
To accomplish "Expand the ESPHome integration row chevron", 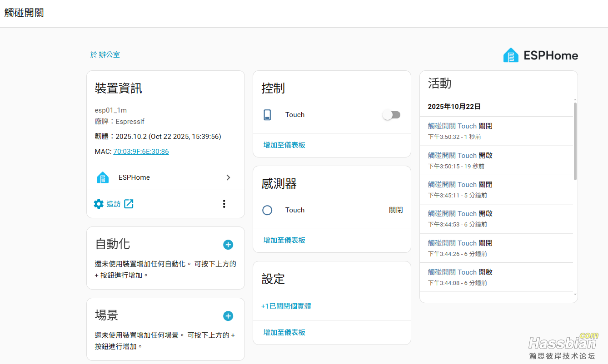I will coord(228,177).
